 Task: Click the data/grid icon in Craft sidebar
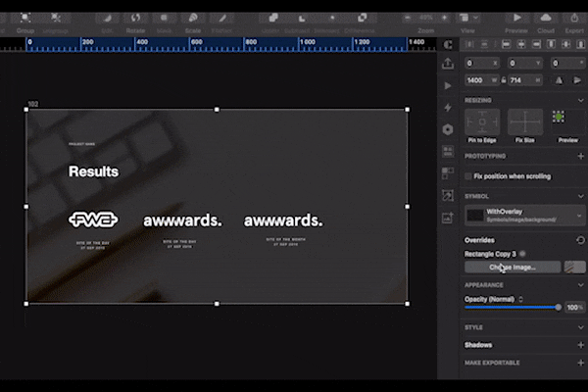(448, 152)
